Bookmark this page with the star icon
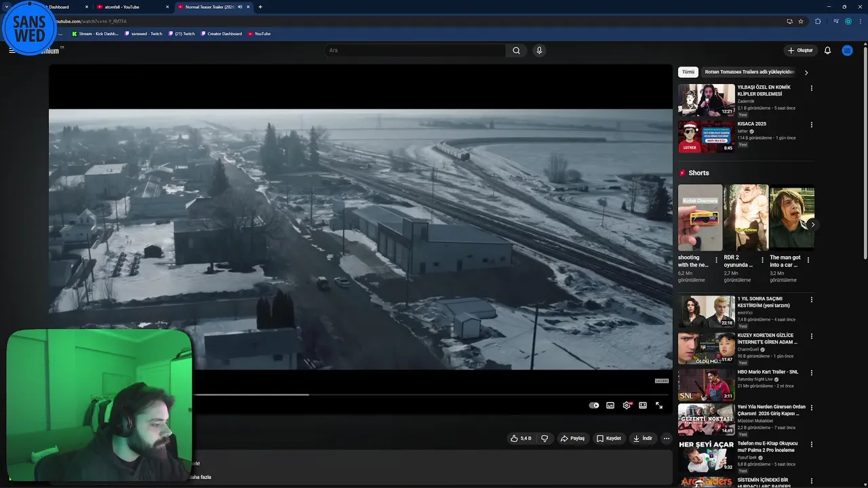The image size is (868, 488). point(801,21)
